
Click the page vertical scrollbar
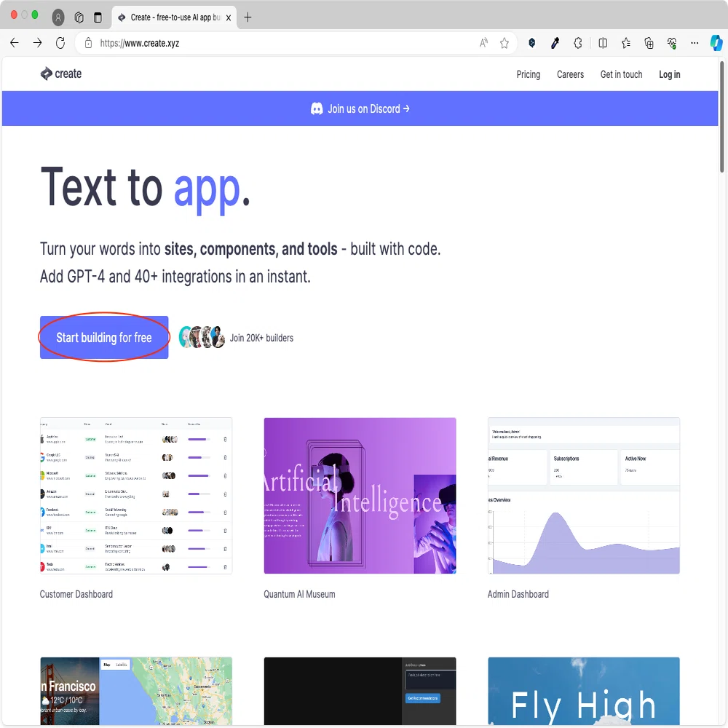(x=722, y=116)
